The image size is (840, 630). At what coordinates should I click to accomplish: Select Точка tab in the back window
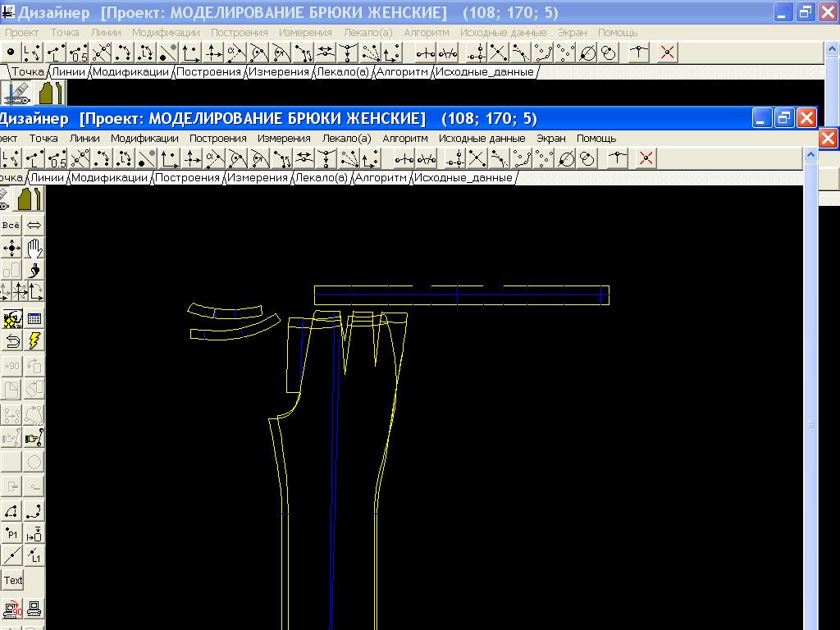pos(28,72)
